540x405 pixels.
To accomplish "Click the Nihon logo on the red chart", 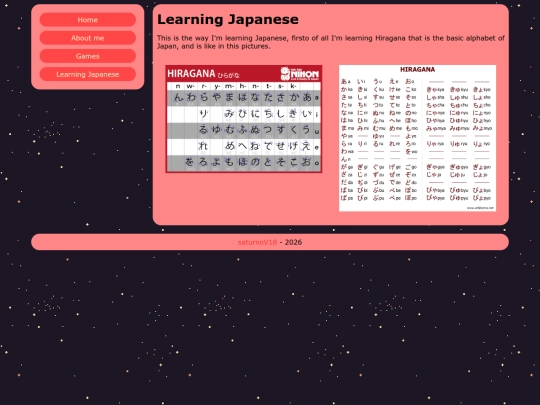I will coord(299,74).
